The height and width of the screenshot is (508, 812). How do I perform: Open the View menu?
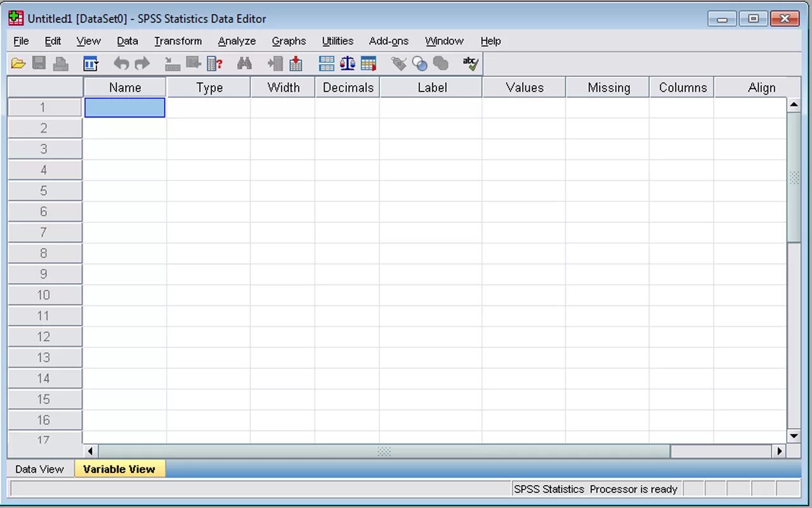click(x=88, y=41)
